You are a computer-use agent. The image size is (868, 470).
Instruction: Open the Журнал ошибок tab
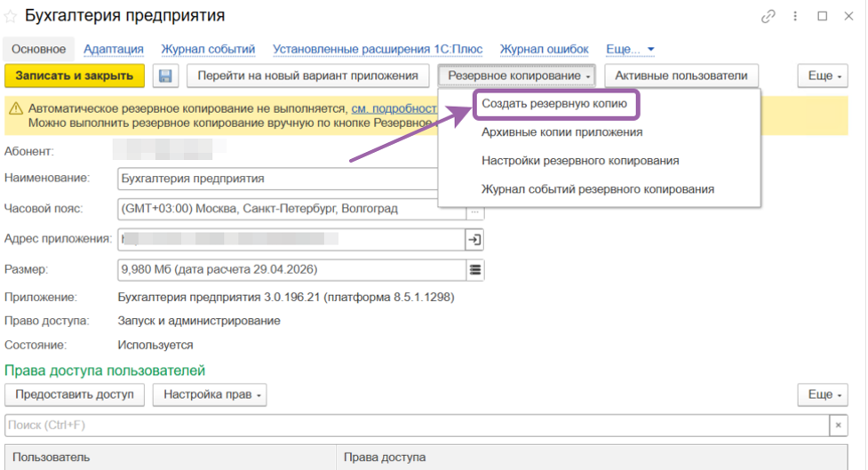(x=544, y=49)
